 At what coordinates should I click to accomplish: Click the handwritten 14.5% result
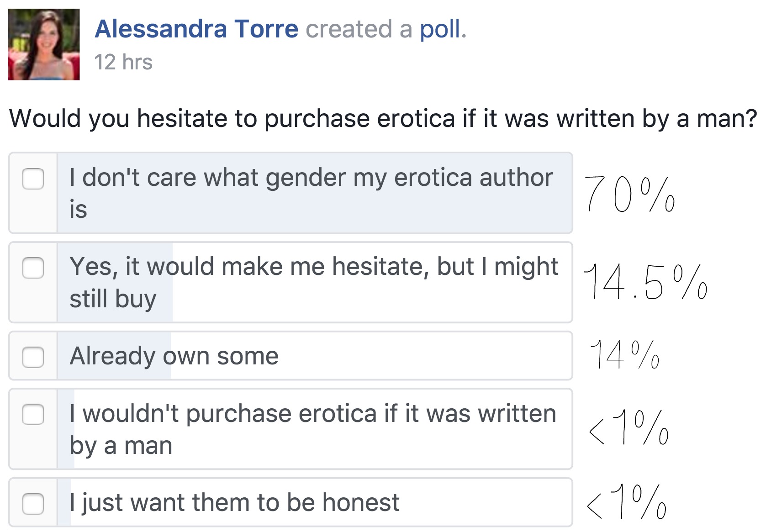[645, 282]
